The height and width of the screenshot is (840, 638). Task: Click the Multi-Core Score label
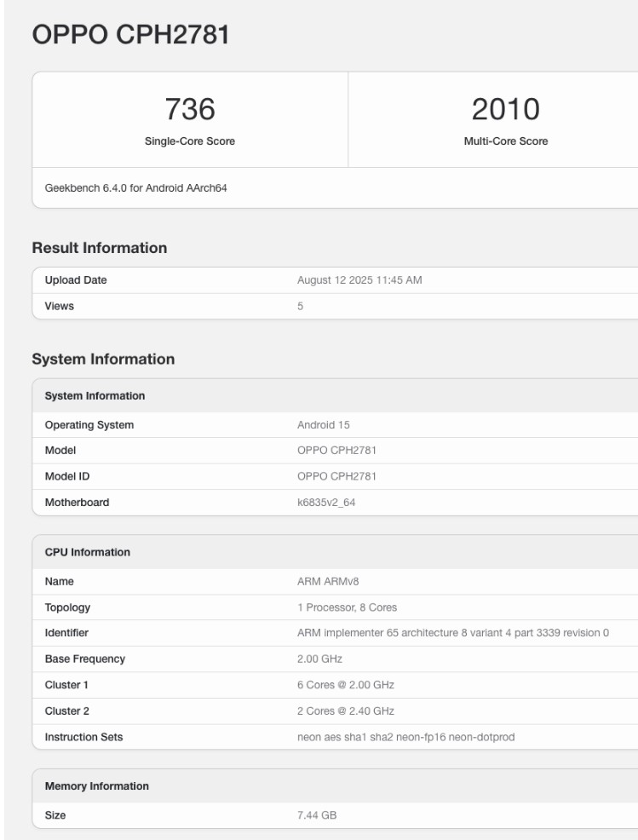coord(506,141)
